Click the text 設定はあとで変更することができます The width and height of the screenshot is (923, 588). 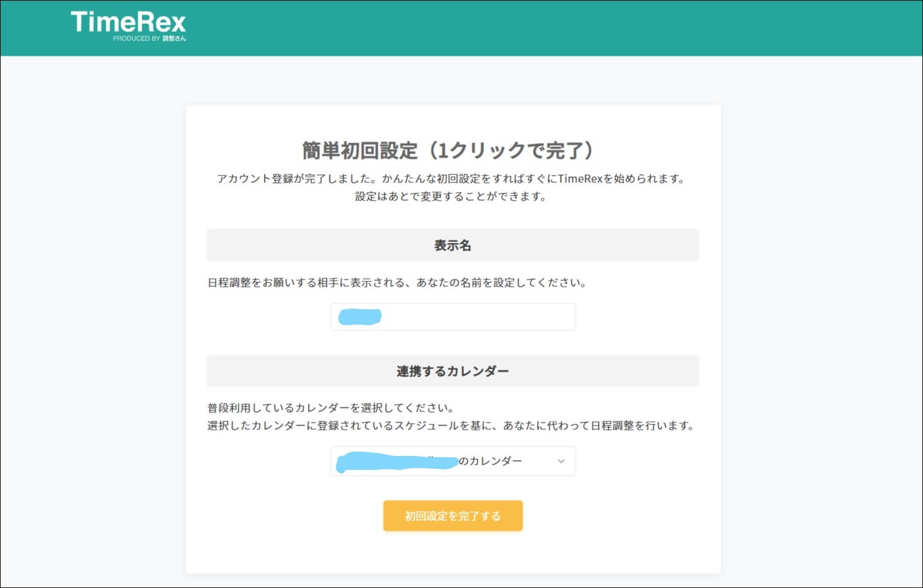452,196
